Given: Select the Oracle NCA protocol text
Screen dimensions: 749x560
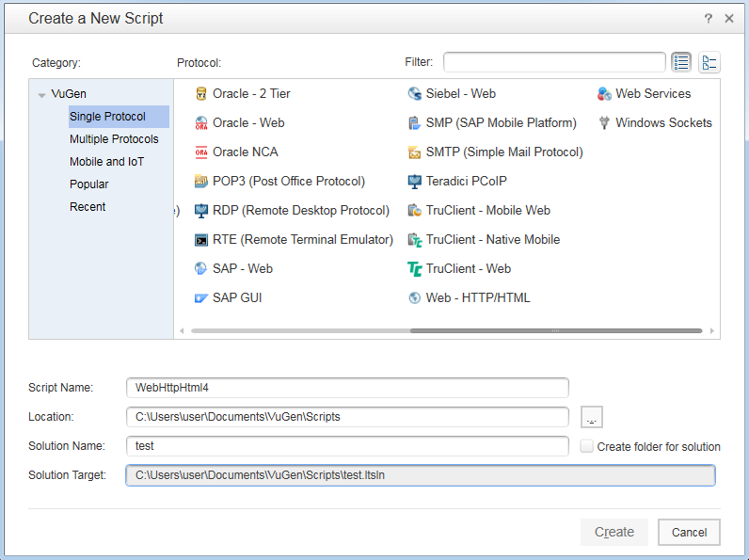Looking at the screenshot, I should tap(245, 152).
